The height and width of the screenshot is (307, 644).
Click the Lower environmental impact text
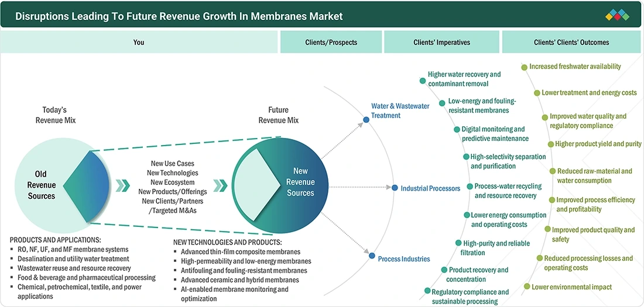point(572,287)
